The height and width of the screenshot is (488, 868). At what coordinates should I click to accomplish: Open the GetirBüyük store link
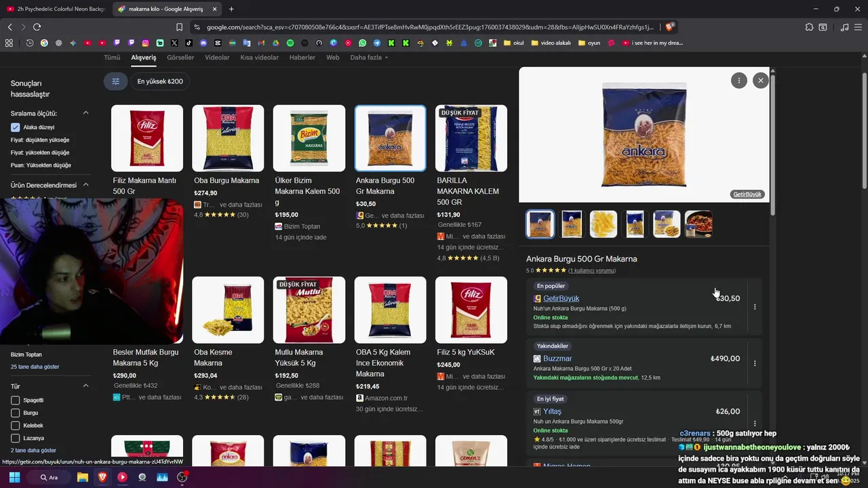click(x=561, y=298)
